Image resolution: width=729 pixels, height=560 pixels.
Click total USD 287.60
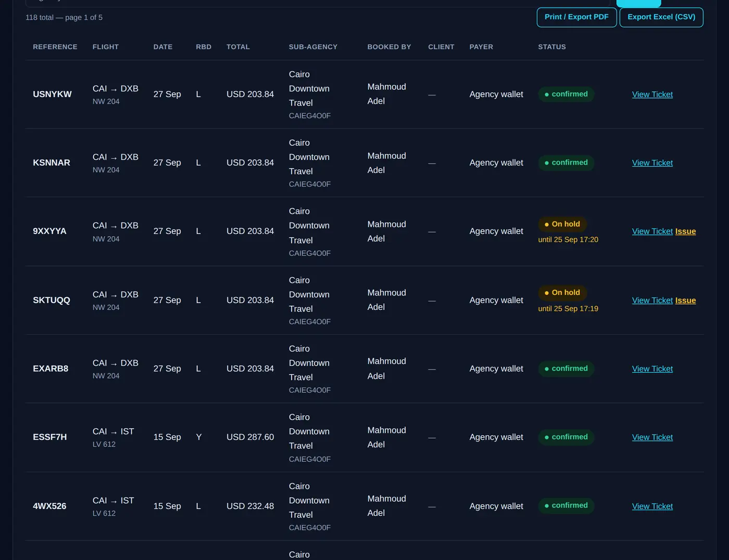coord(250,437)
